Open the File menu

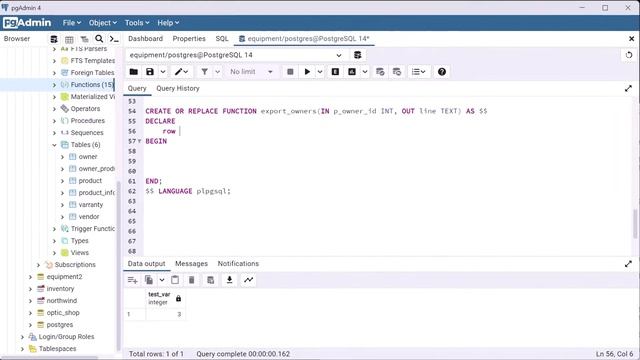click(x=72, y=23)
